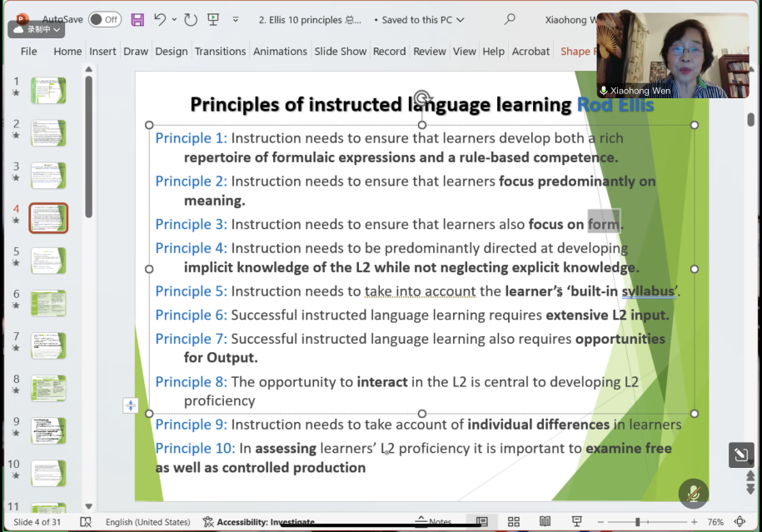Click the Redo arrow icon
Image resolution: width=762 pixels, height=532 pixels.
[191, 19]
